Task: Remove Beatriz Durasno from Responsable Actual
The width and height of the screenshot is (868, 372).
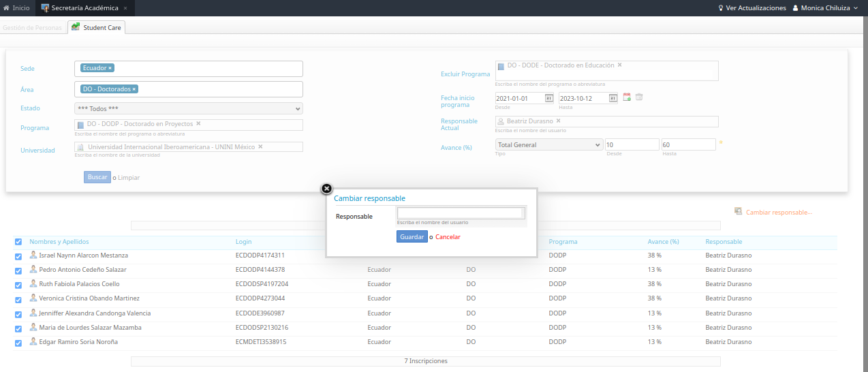Action: [x=558, y=121]
